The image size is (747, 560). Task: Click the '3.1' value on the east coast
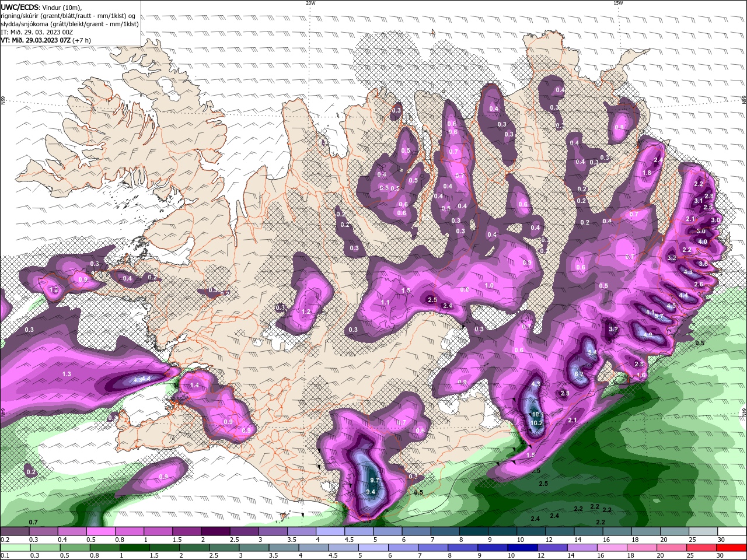point(698,201)
